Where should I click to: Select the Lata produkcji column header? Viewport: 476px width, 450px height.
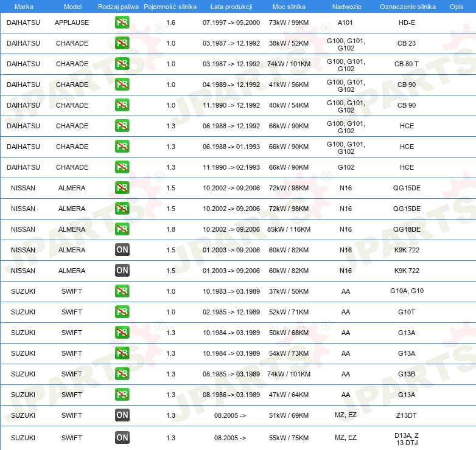(231, 7)
